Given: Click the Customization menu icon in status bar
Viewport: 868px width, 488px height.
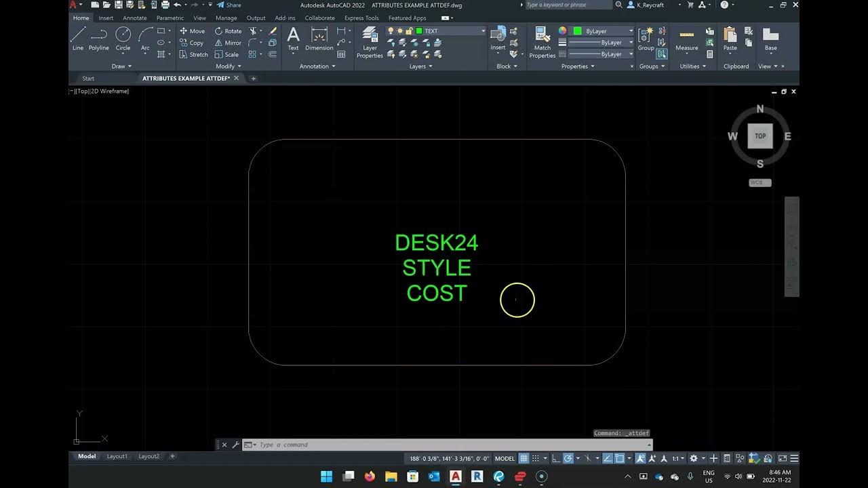Looking at the screenshot, I should click(794, 458).
